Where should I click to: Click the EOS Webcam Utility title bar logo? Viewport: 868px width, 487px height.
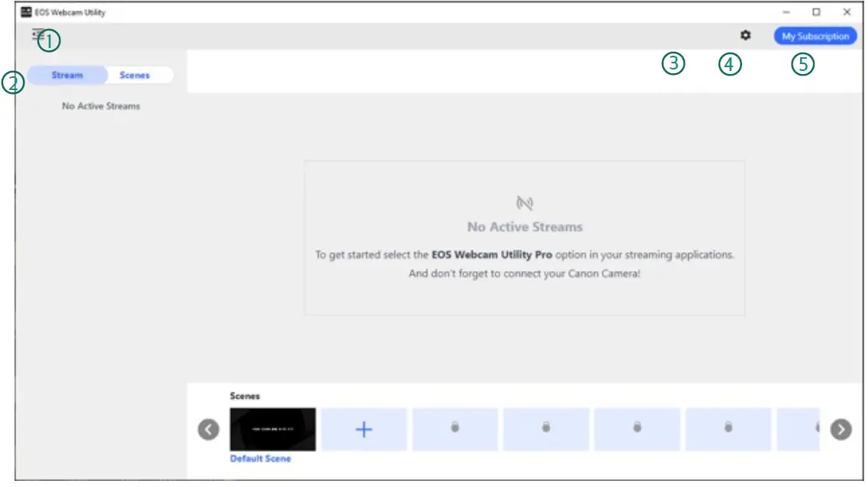pos(24,11)
